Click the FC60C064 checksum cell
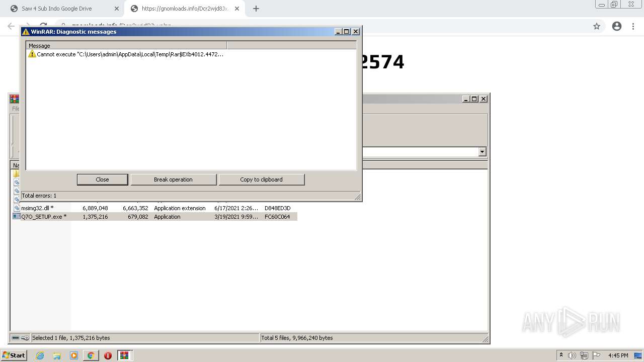The height and width of the screenshot is (362, 644). [277, 217]
